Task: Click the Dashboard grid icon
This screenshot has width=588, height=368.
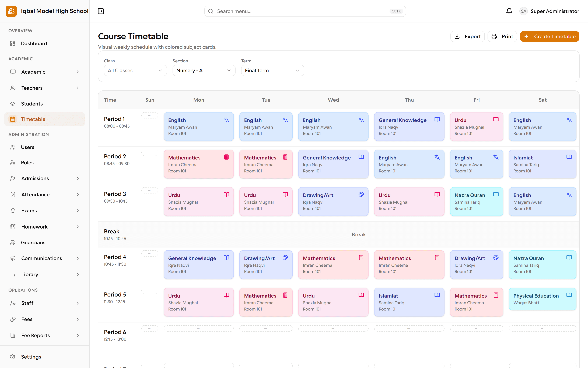Action: 13,44
